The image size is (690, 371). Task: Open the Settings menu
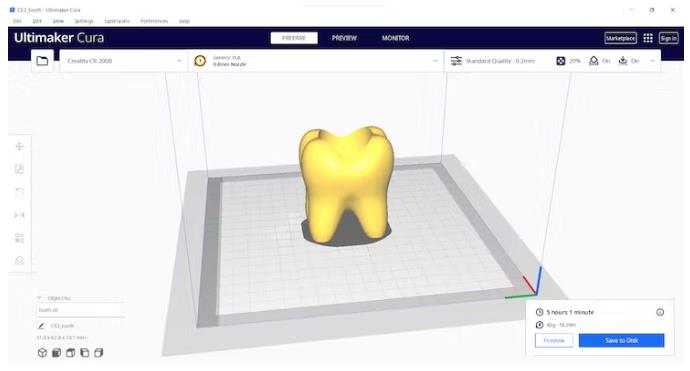click(84, 21)
